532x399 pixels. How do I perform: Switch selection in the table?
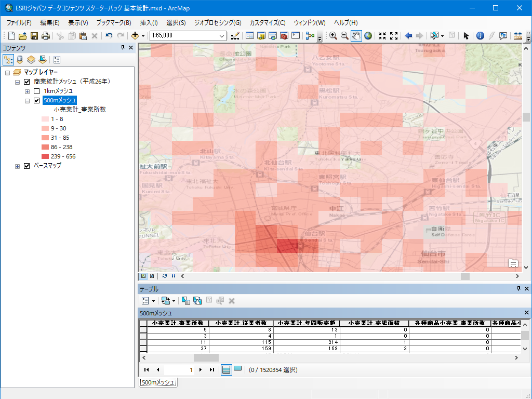coord(197,301)
